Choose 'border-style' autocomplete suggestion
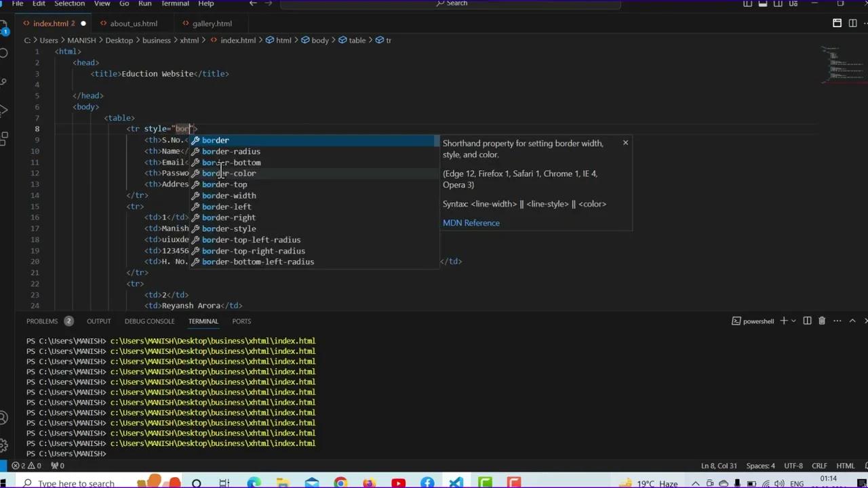Image resolution: width=868 pixels, height=488 pixels. (x=314, y=229)
